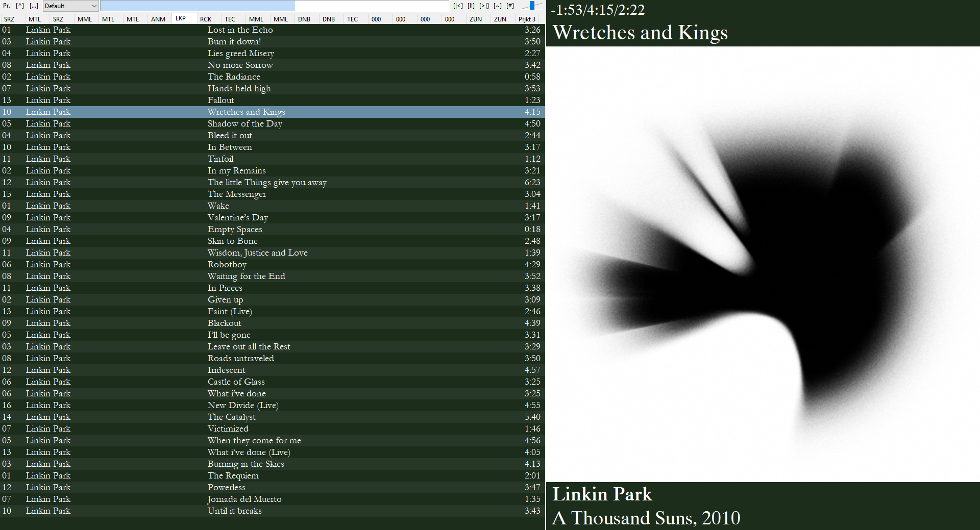Click the volume slider

[531, 6]
